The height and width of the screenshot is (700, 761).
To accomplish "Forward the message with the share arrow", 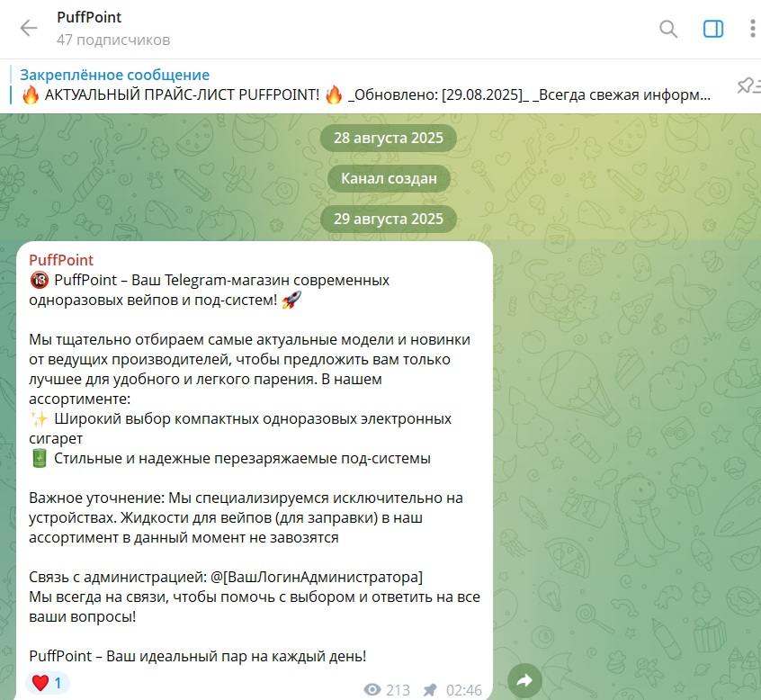I will click(x=524, y=680).
